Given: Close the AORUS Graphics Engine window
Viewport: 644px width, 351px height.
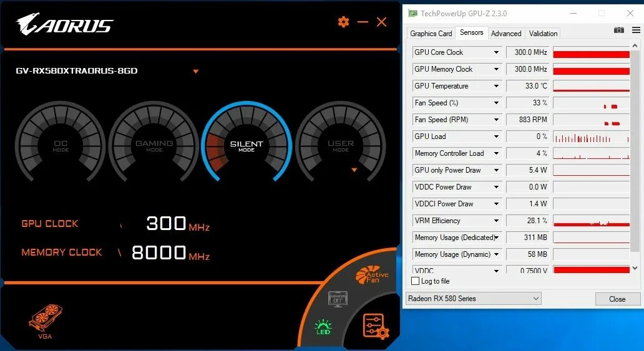Looking at the screenshot, I should tap(381, 22).
